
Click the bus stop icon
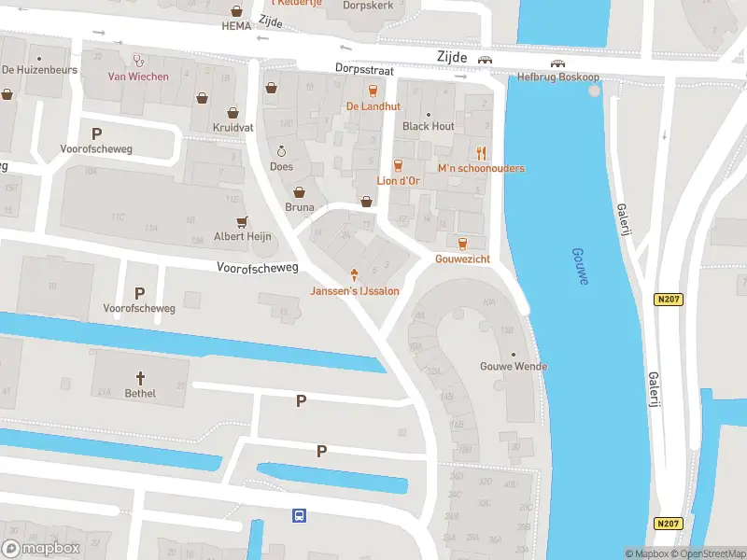coord(299,515)
